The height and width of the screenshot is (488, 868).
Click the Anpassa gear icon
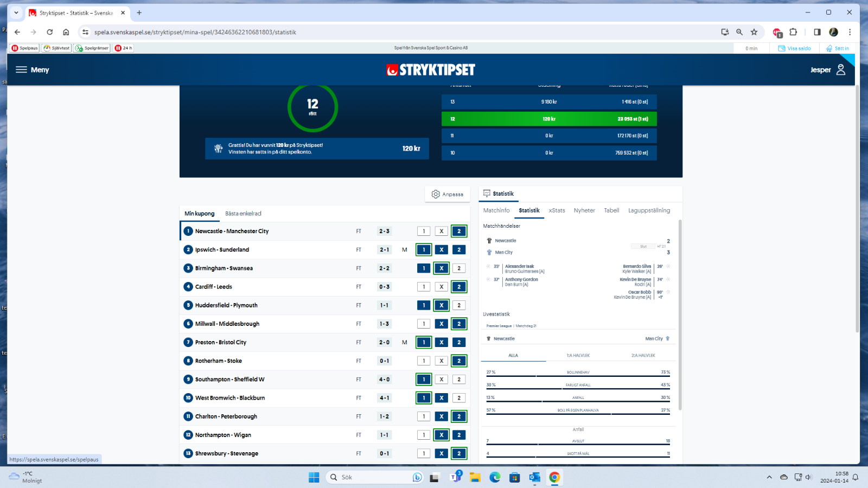click(436, 194)
